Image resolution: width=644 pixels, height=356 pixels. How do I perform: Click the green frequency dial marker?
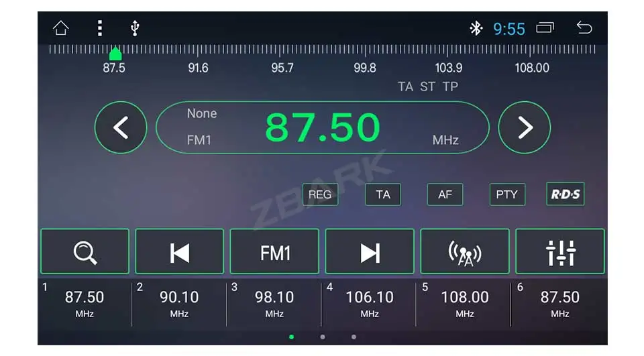click(115, 54)
